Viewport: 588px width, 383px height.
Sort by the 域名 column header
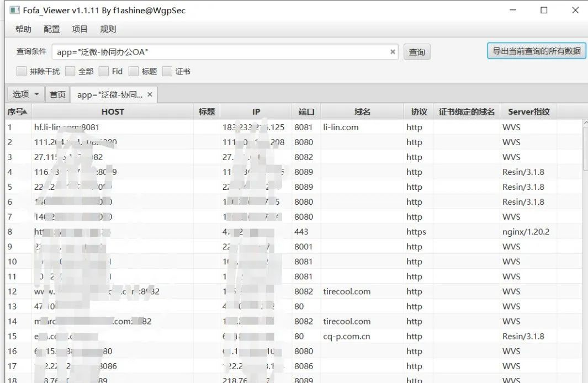pos(362,111)
